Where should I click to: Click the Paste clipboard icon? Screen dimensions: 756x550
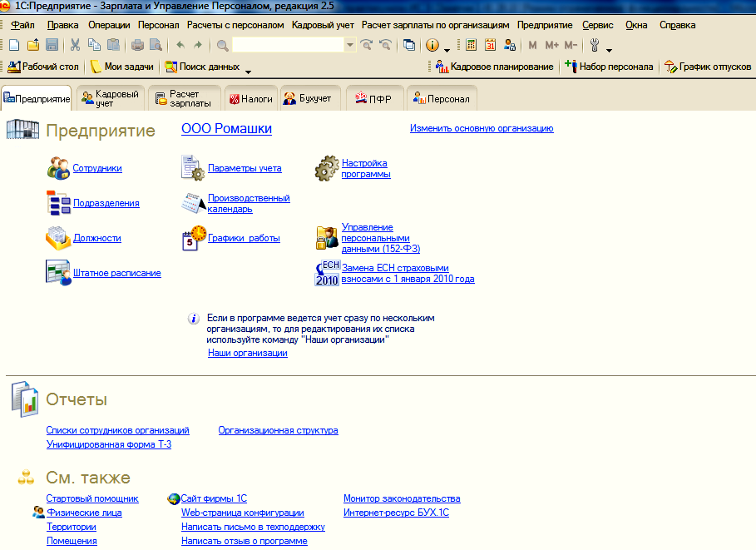[x=113, y=45]
